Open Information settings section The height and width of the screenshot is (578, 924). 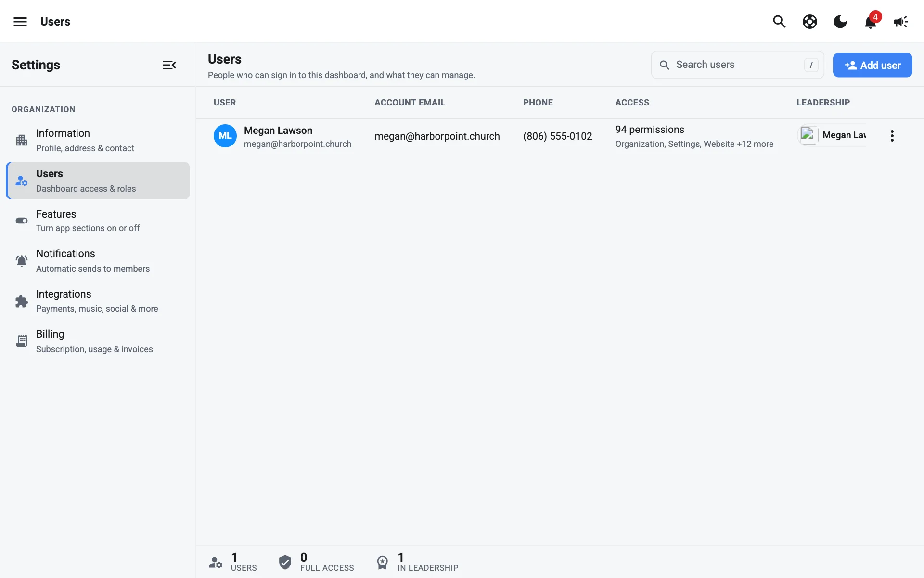coord(98,140)
